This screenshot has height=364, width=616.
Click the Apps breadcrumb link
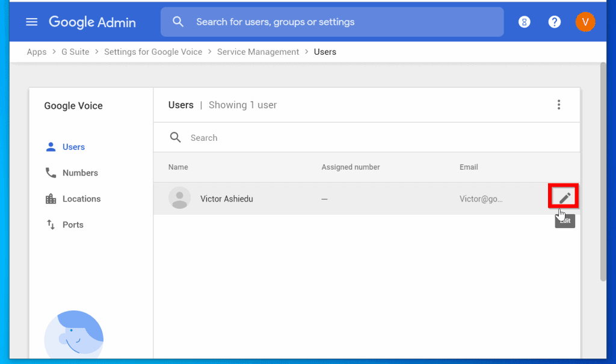coord(36,52)
